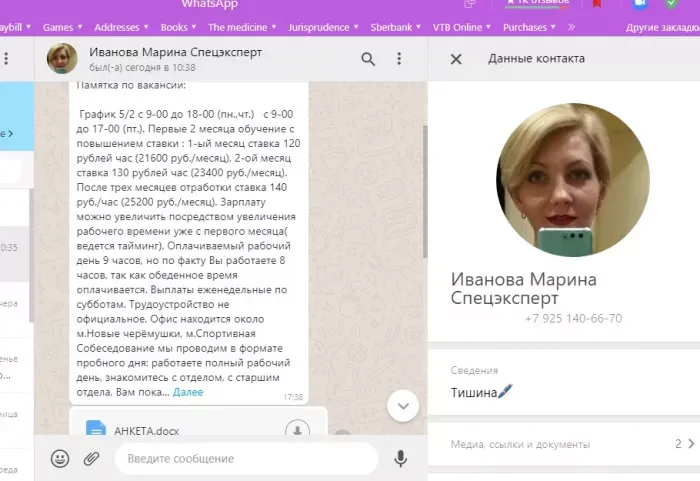Open Другие закладки folder
Viewport: 700px width, 481px height.
[x=662, y=27]
